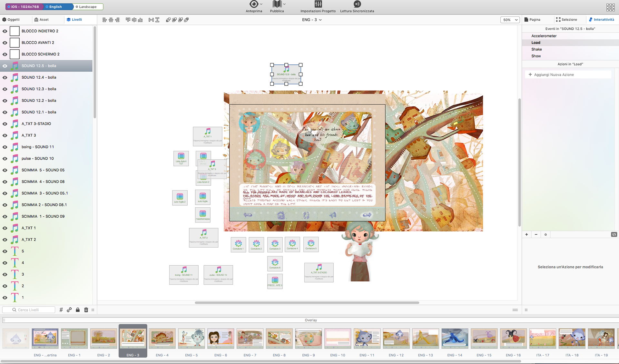Switch to the Asset tab

[x=41, y=20]
